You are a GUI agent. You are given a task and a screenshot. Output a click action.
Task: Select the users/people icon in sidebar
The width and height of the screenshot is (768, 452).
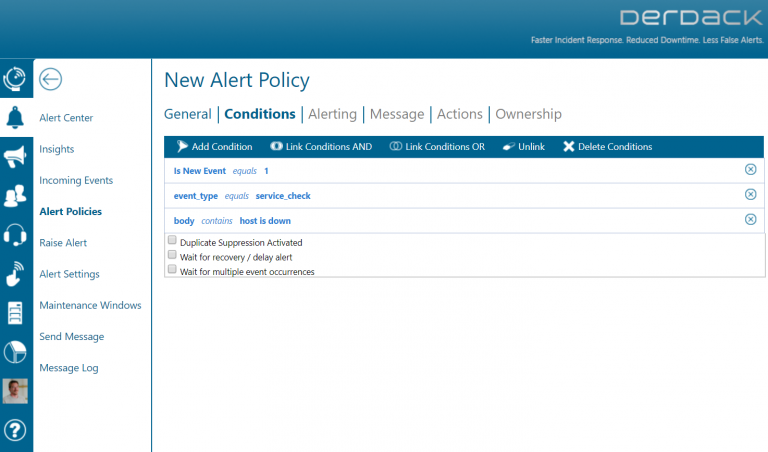coord(15,195)
